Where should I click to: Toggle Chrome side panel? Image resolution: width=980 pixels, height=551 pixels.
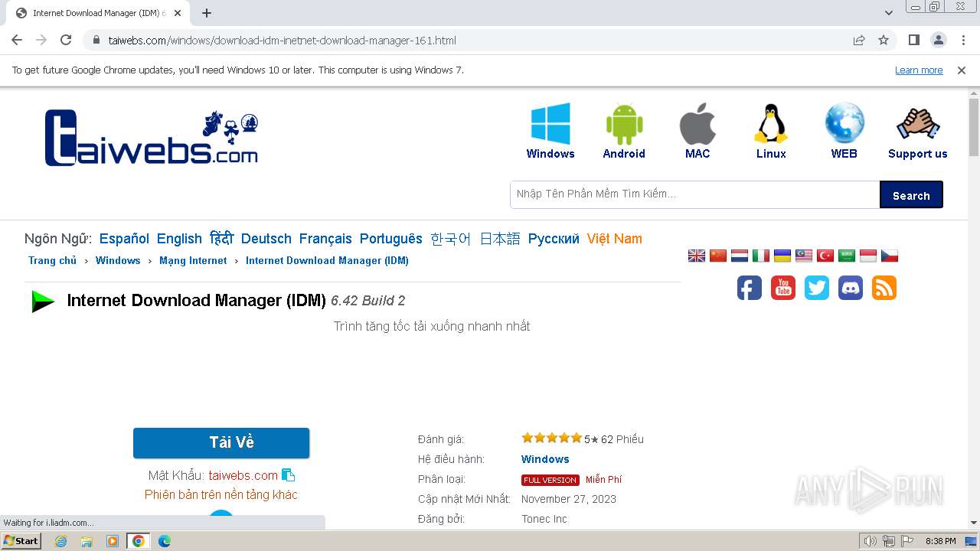pos(913,40)
